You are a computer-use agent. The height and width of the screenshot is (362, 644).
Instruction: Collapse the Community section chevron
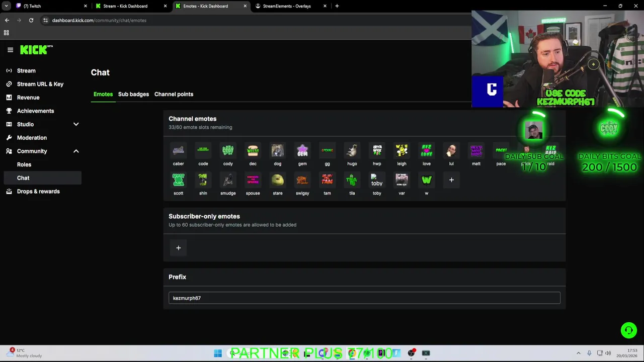76,151
